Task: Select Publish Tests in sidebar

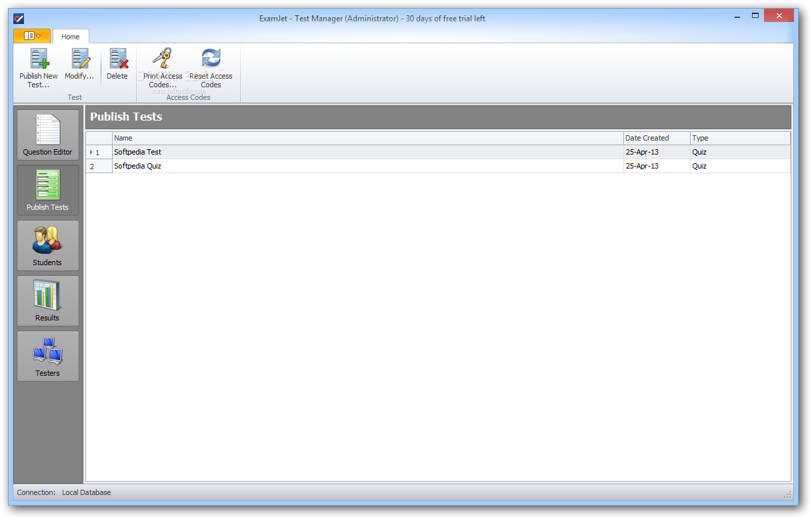Action: [48, 191]
